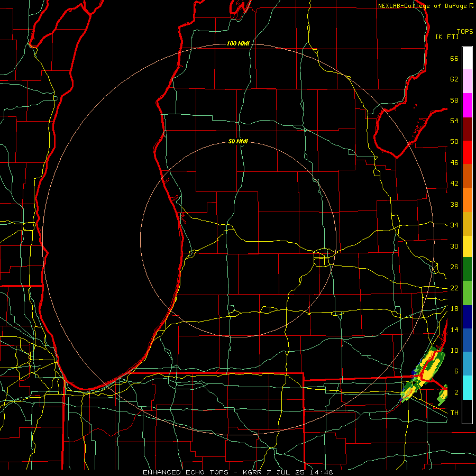Click the 50 label on the color scale

[x=454, y=142]
